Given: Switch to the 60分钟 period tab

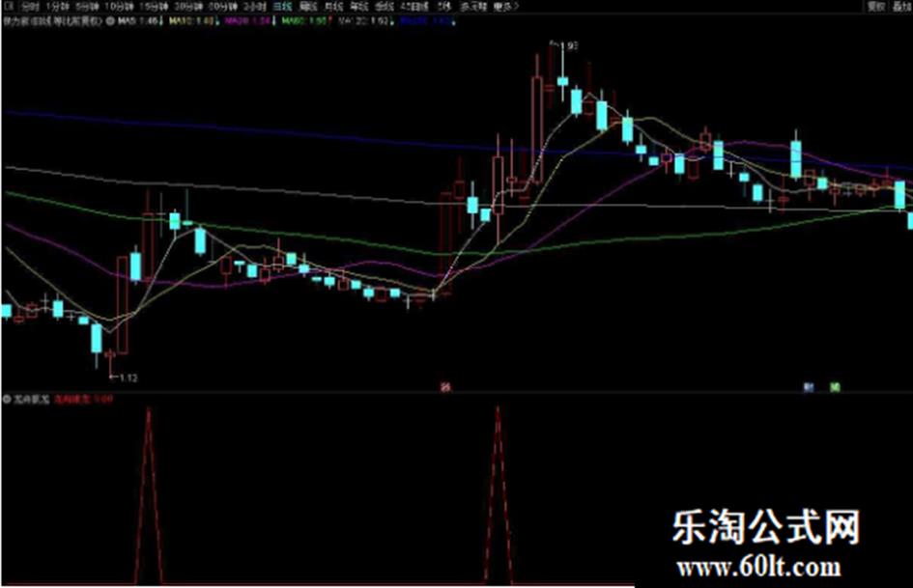Looking at the screenshot, I should [223, 7].
